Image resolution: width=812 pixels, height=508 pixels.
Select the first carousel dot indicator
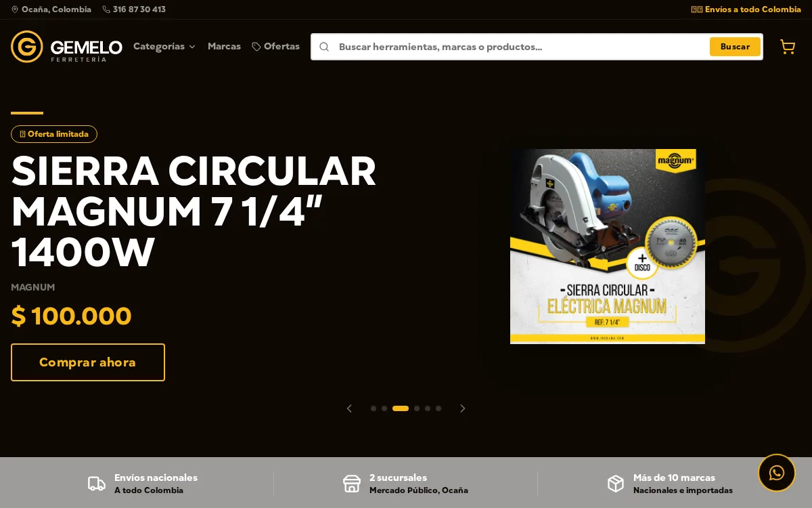(x=374, y=408)
